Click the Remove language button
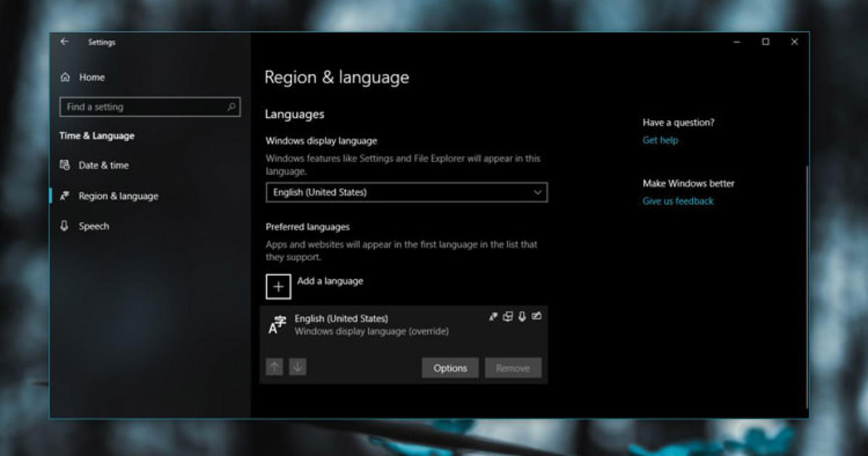The height and width of the screenshot is (456, 868). (513, 368)
